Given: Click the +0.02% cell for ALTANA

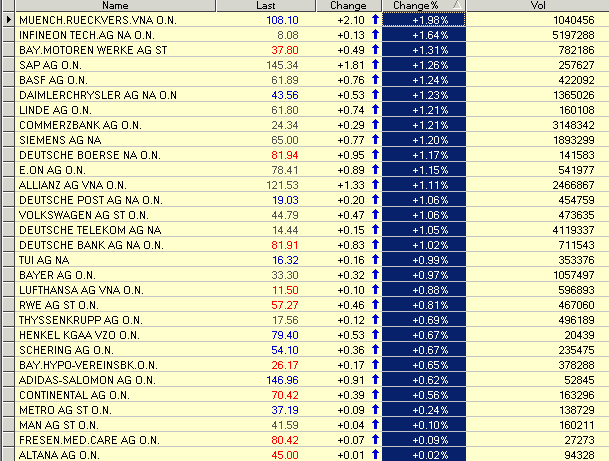Looking at the screenshot, I should [424, 455].
